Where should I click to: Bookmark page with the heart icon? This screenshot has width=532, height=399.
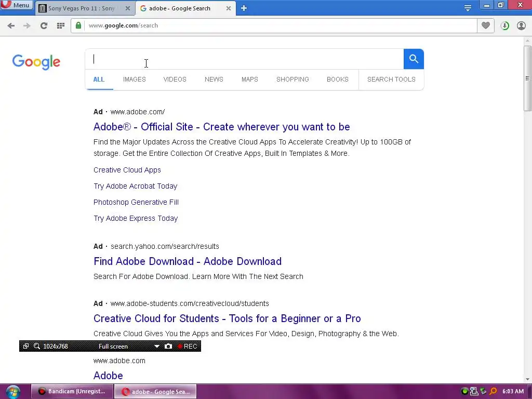click(486, 25)
